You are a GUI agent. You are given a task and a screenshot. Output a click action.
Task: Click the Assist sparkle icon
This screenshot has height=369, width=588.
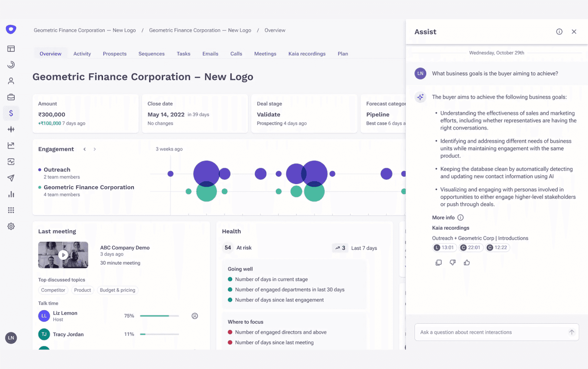420,97
